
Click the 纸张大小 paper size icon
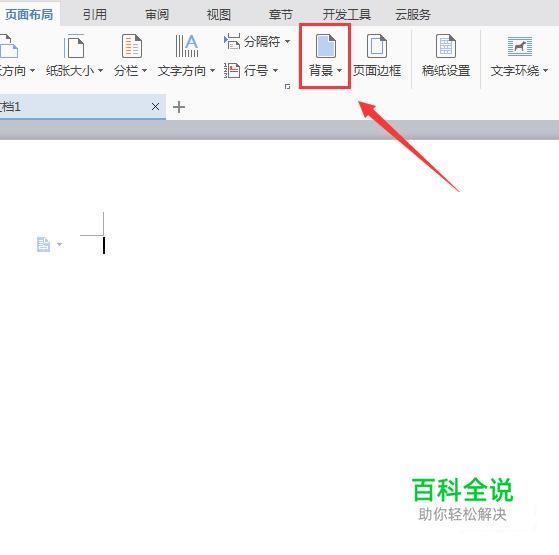coord(74,46)
